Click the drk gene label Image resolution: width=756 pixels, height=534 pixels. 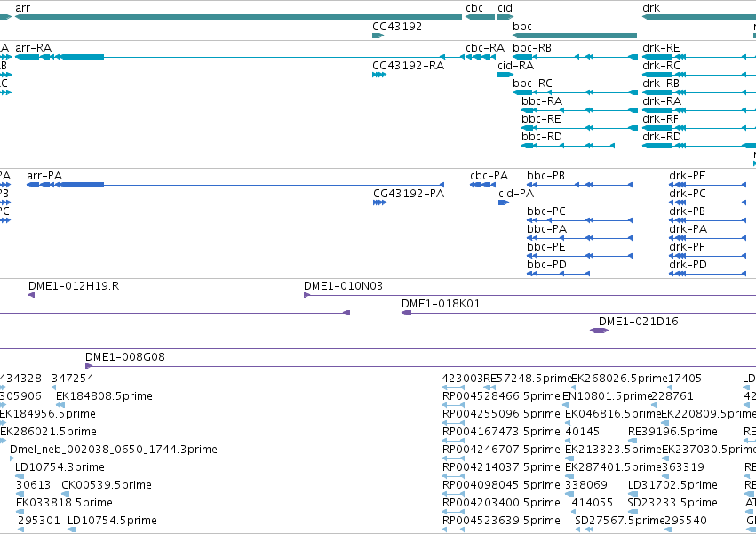pyautogui.click(x=651, y=8)
